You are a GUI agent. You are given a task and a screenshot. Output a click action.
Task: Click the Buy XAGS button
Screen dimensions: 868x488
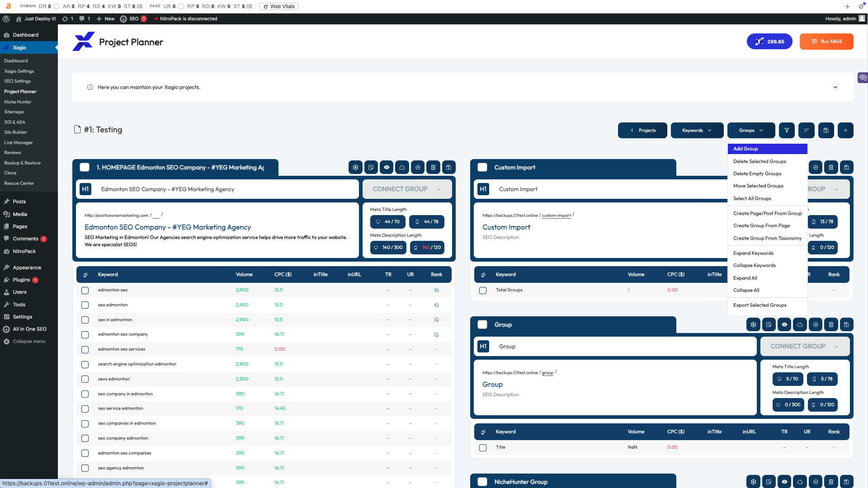point(826,42)
